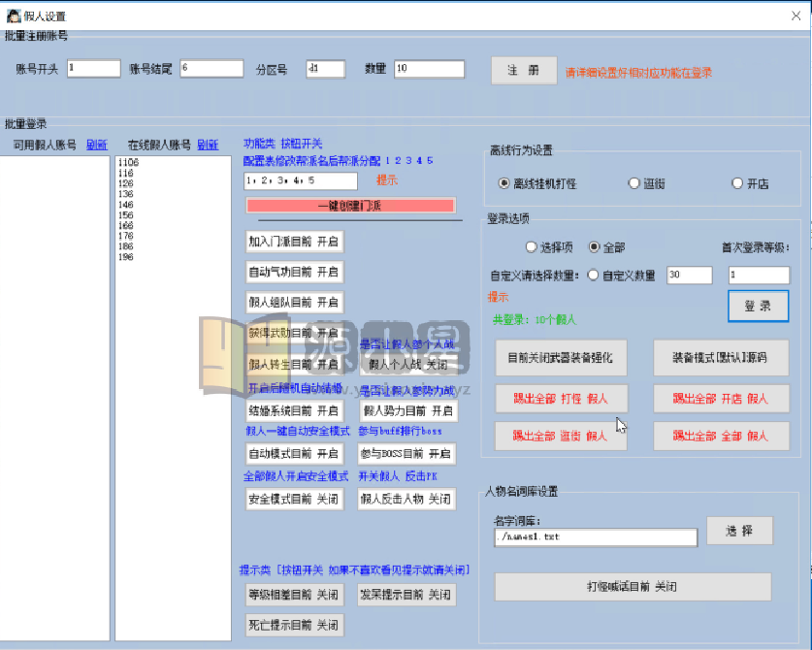Select the 逛街 offline behavior radio
This screenshot has width=812, height=650.
pyautogui.click(x=632, y=183)
